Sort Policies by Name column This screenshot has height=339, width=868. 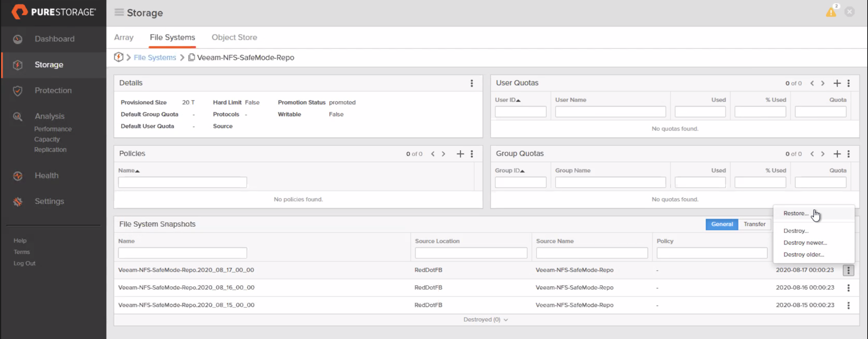pos(129,171)
